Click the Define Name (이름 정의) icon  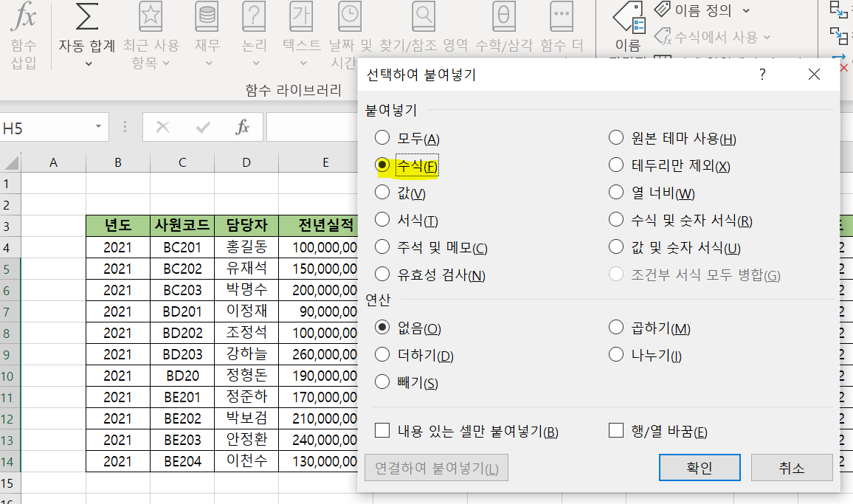[x=662, y=9]
